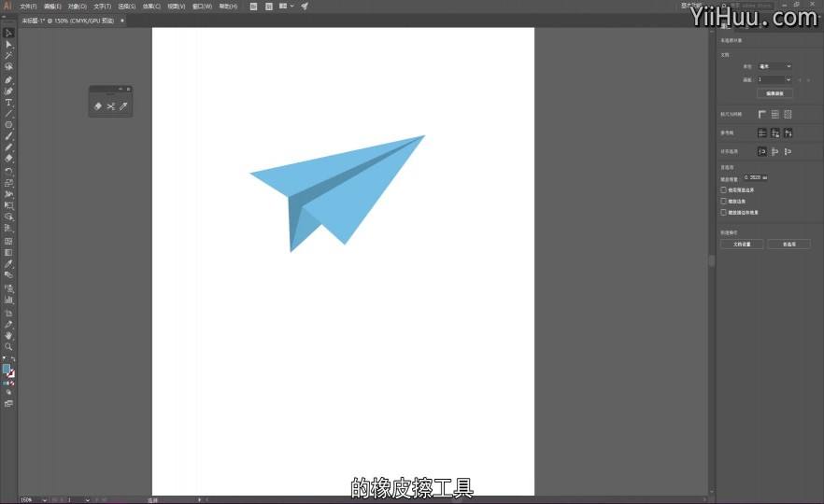This screenshot has width=824, height=504.
Task: Select the Paintbrush tool
Action: click(8, 136)
